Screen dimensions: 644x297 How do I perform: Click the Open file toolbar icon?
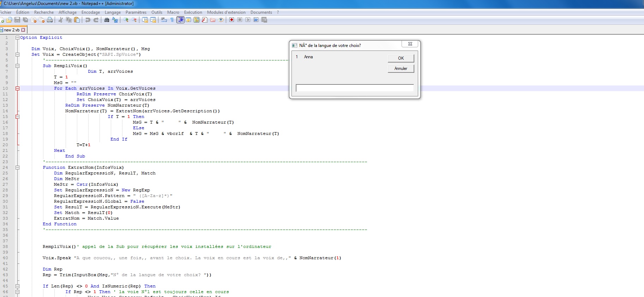click(x=9, y=20)
